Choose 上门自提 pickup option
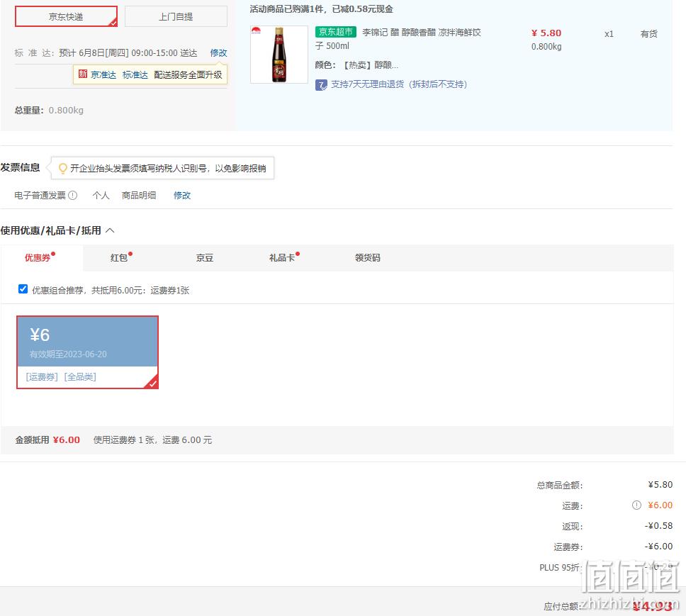This screenshot has height=616, width=686. point(176,16)
